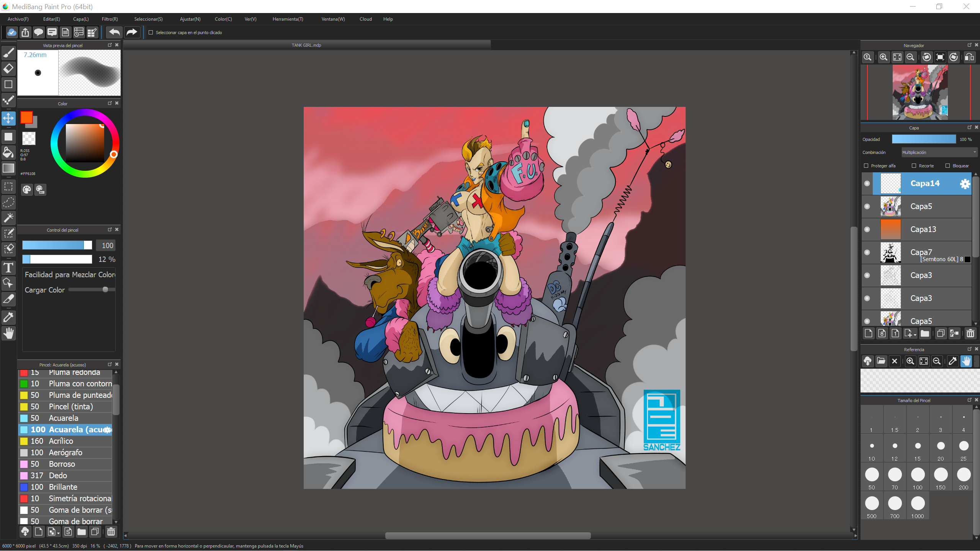
Task: Open the Filtro(R) menu
Action: 110,19
